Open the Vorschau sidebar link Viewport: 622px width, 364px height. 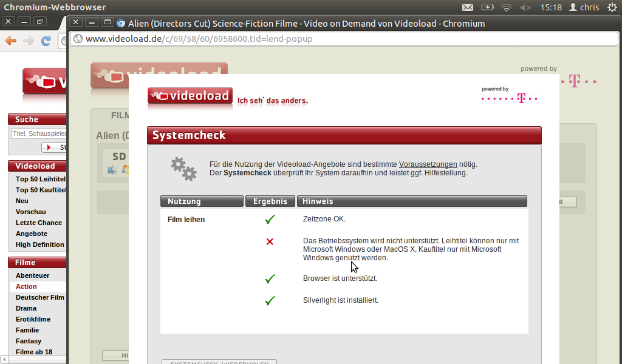point(30,212)
